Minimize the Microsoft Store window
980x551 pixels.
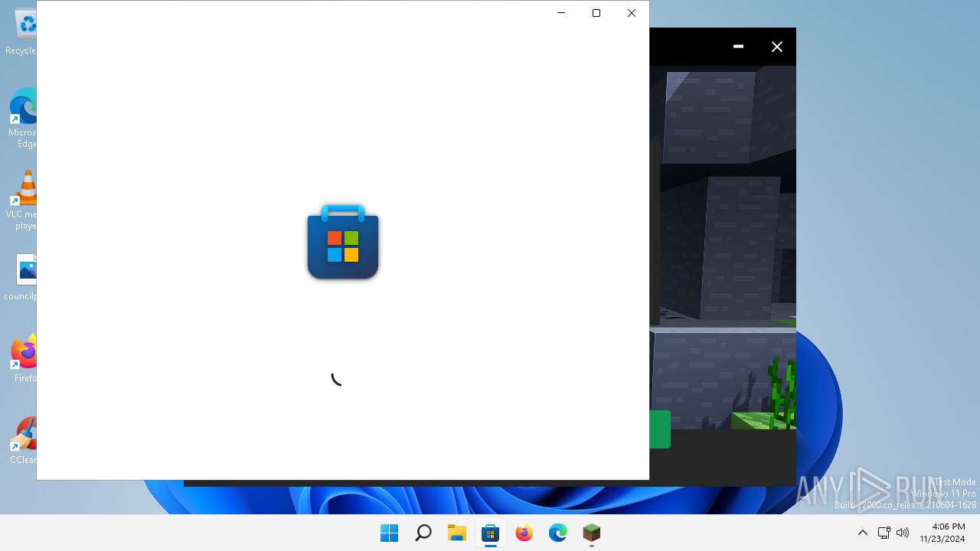tap(561, 13)
